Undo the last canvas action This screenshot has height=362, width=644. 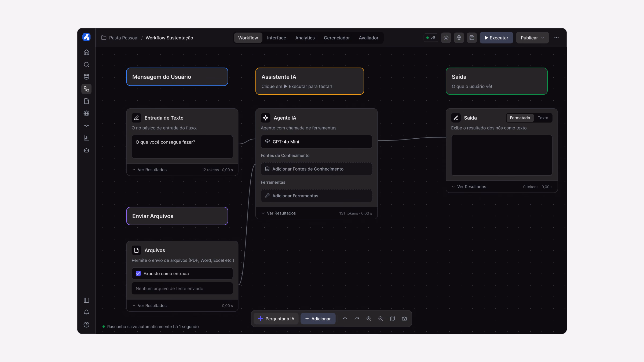(x=345, y=319)
